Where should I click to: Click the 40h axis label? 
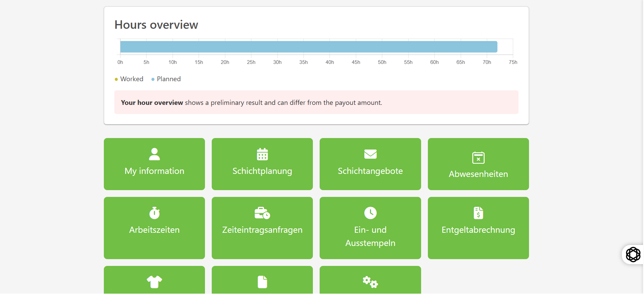click(x=330, y=62)
